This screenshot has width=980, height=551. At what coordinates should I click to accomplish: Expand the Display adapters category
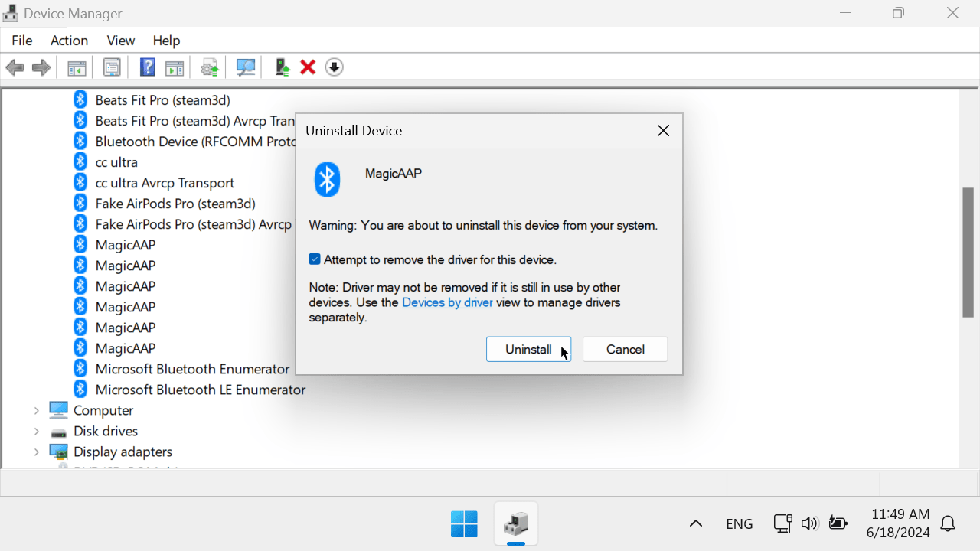(36, 452)
